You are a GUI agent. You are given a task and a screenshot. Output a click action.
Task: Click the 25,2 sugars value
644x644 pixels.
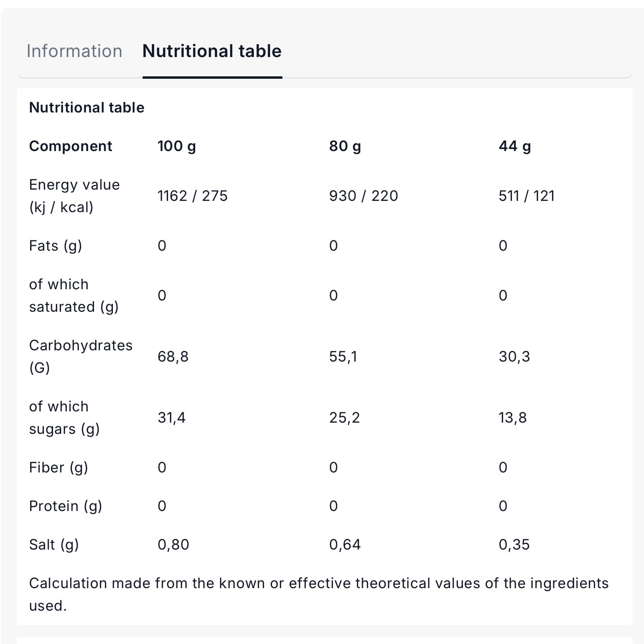coord(344,417)
